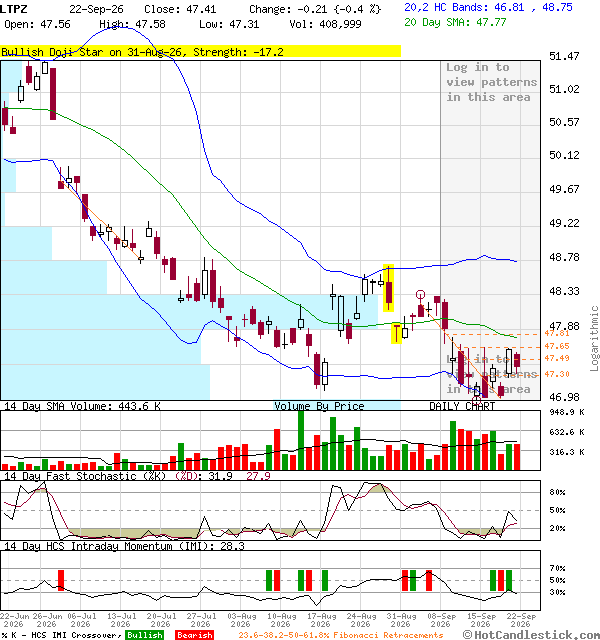600x640 pixels.
Task: Click the first red IMI crossover bar
Action: click(x=61, y=580)
